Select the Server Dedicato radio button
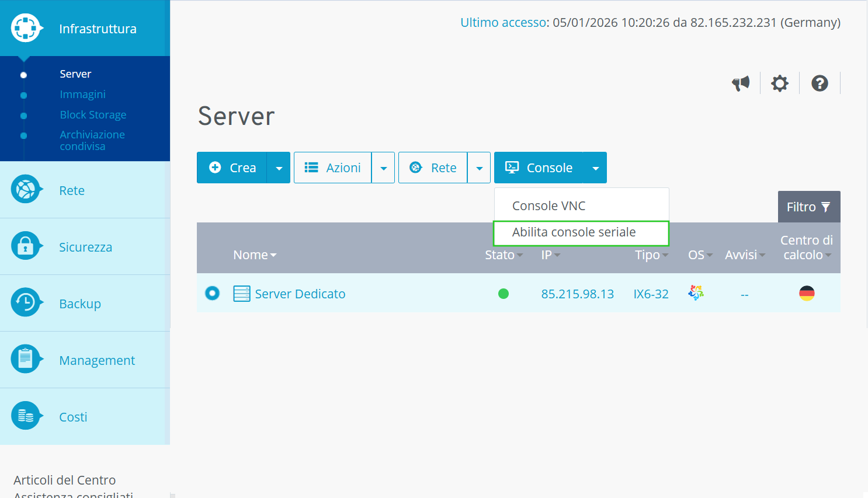The image size is (868, 498). click(x=212, y=293)
